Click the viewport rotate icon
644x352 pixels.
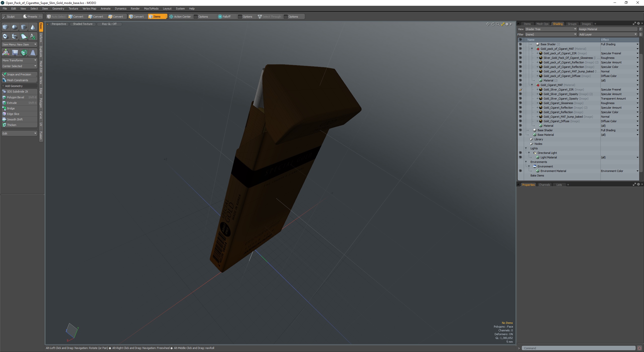pos(493,24)
